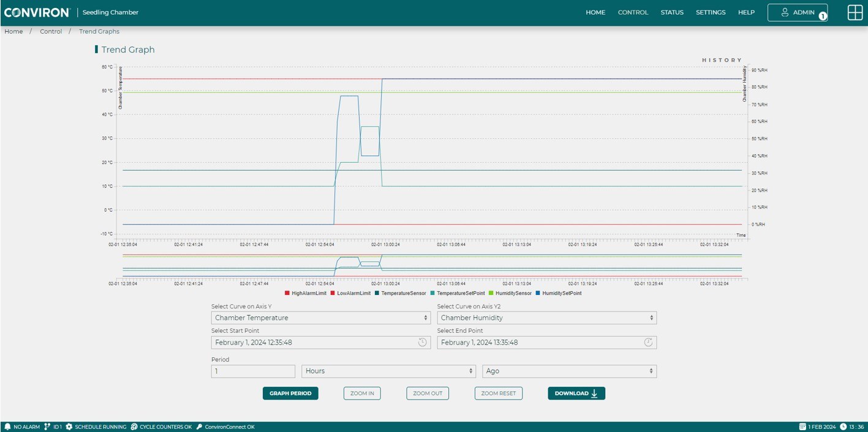
Task: Click the Select End Point label
Action: 460,331
